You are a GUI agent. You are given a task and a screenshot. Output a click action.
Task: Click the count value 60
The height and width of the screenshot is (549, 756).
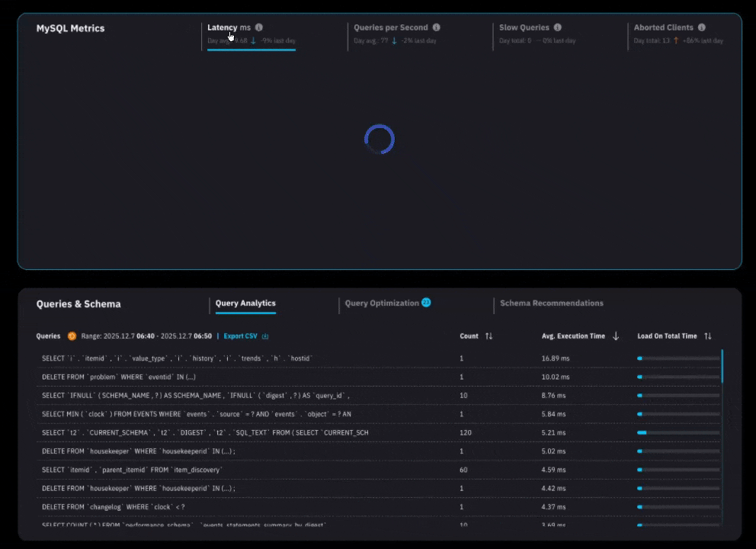pyautogui.click(x=463, y=470)
